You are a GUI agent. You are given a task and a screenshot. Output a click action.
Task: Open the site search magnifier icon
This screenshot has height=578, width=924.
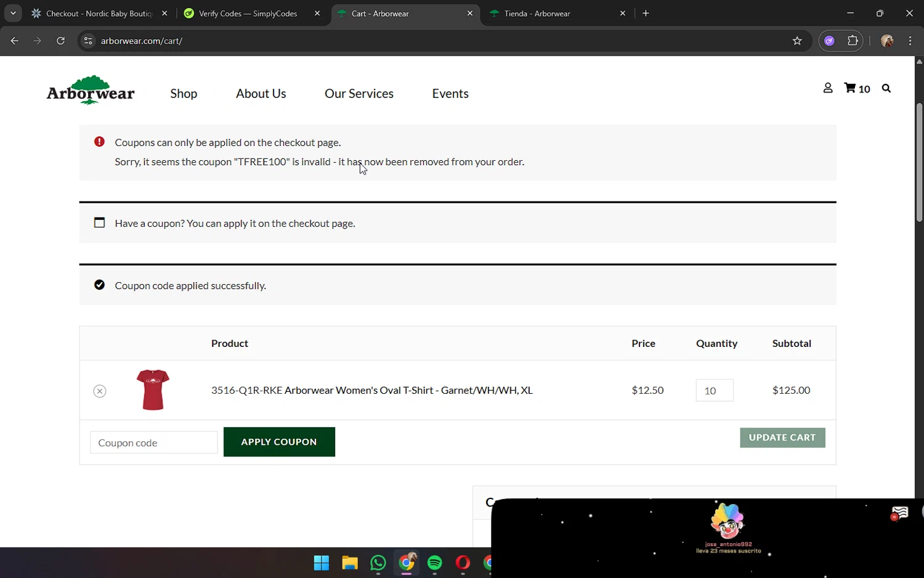(x=886, y=88)
